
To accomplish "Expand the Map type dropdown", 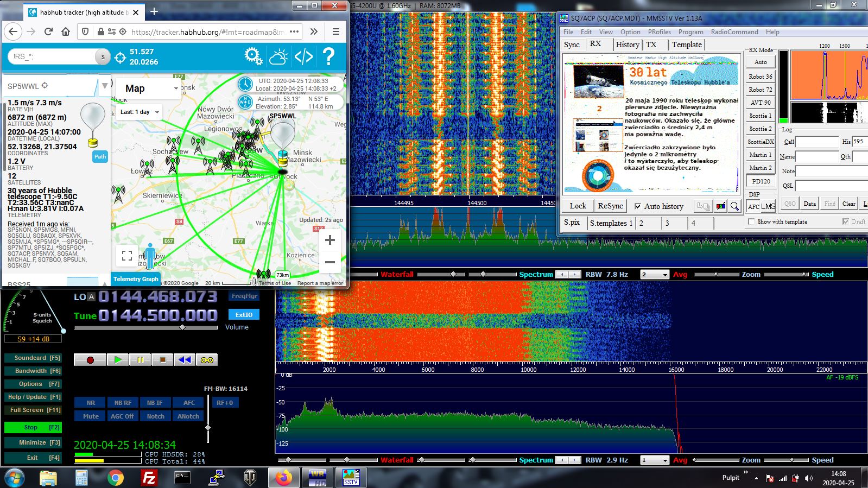I will click(x=148, y=88).
